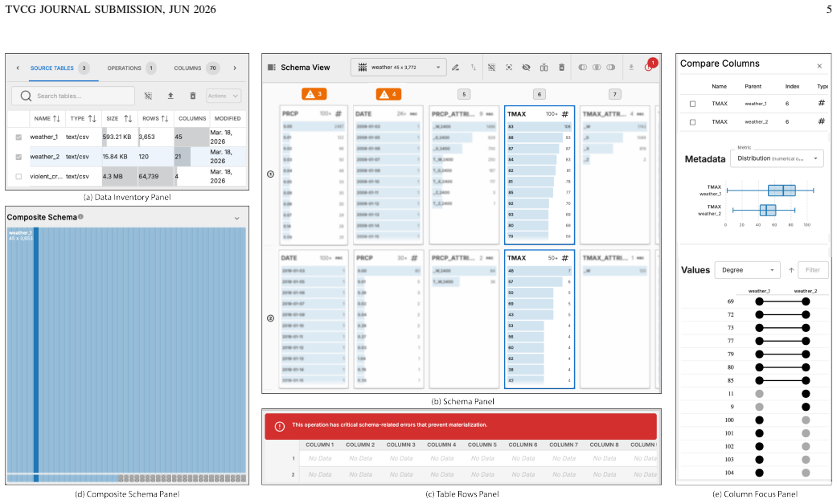Click the rename pencil icon in Schema View
This screenshot has width=837, height=504.
(455, 68)
